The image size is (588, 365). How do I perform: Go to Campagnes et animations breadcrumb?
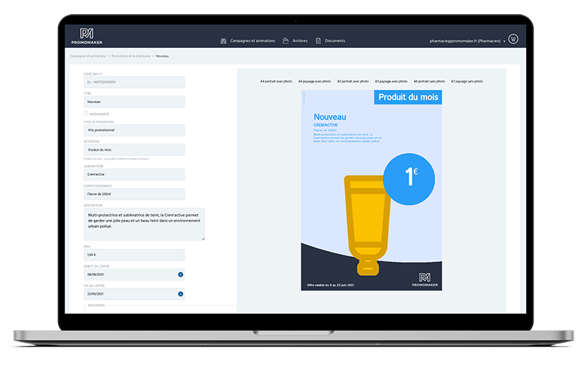[87, 56]
